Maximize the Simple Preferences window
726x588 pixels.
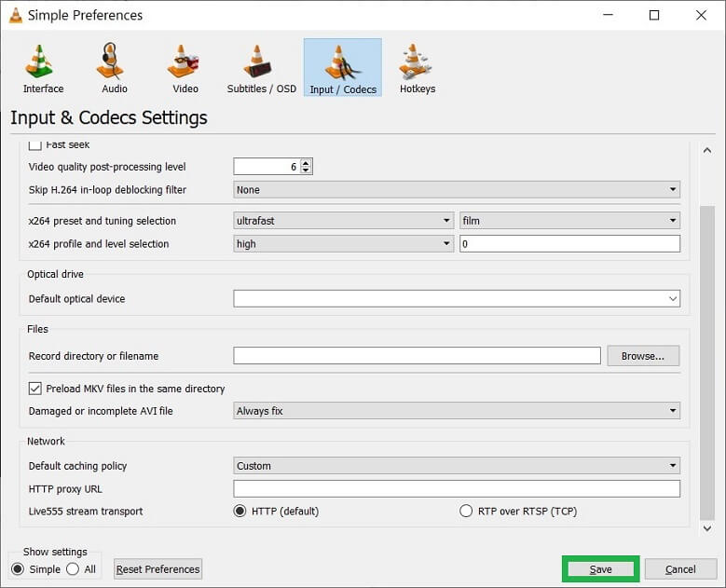tap(654, 15)
